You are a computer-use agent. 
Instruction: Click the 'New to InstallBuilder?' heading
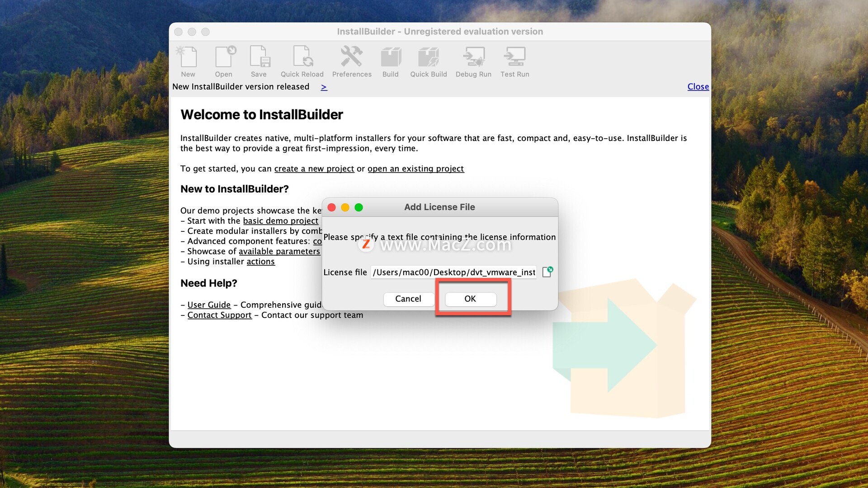(x=235, y=189)
